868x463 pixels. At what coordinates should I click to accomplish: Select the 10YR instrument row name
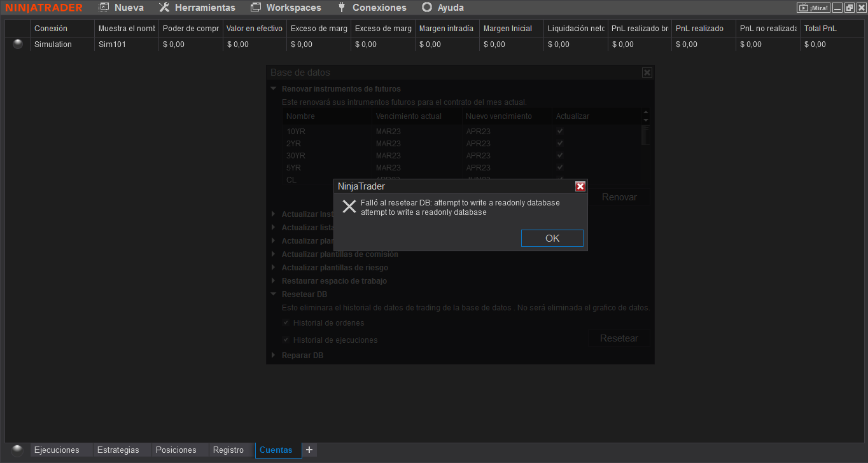coord(296,132)
